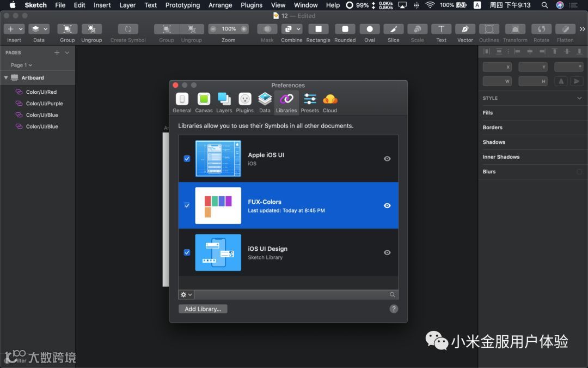Add a new page with plus icon
This screenshot has width=588, height=368.
click(x=57, y=52)
